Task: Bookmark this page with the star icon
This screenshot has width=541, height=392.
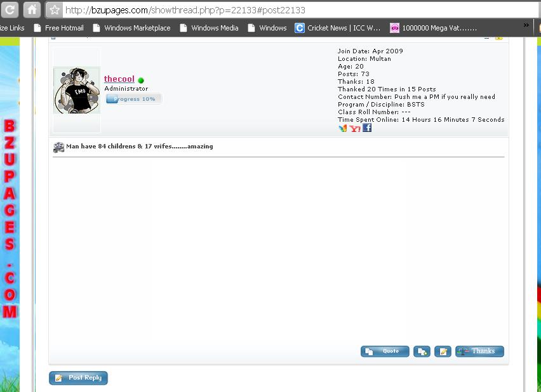Action: [x=55, y=10]
